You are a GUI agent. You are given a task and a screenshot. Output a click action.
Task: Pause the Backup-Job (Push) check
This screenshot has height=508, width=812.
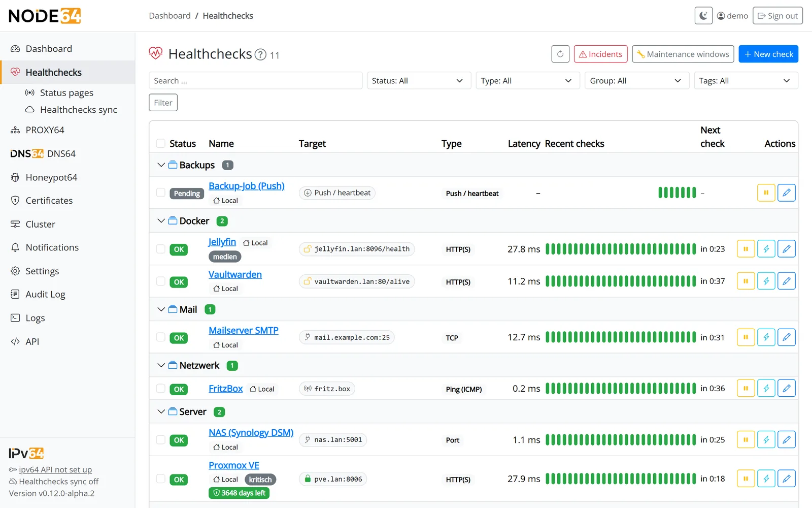pos(766,193)
